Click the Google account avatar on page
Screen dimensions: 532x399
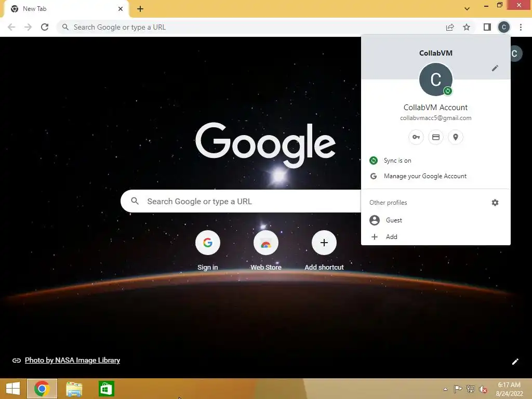(515, 54)
